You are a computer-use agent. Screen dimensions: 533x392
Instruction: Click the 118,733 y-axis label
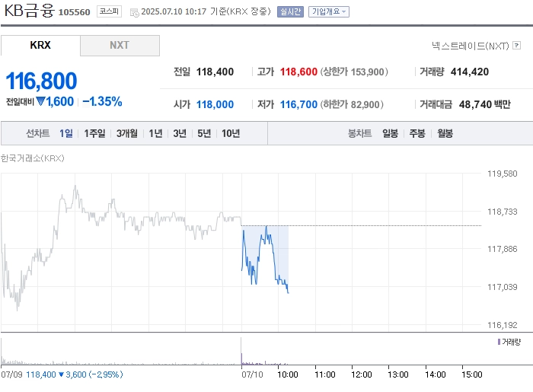point(502,212)
